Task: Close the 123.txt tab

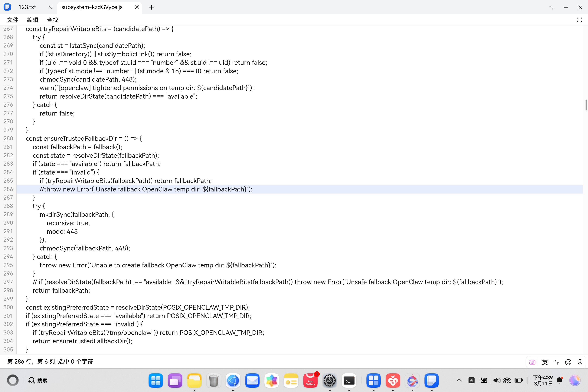Action: pos(50,7)
